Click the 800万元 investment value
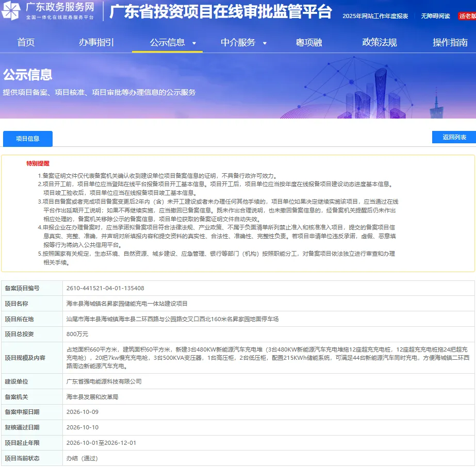476x467 pixels. coord(77,335)
